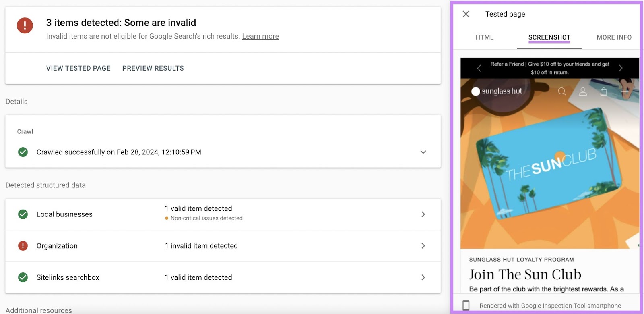Click '3 items detected: Some are invalid' heading
Screen dimensions: 644x314
[x=121, y=23]
